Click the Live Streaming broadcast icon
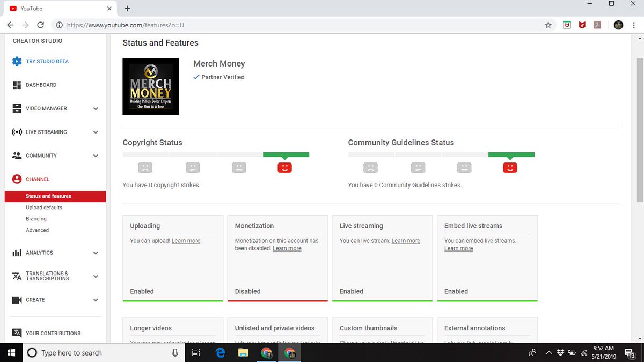Screen dimensions: 644x362 [x=17, y=132]
